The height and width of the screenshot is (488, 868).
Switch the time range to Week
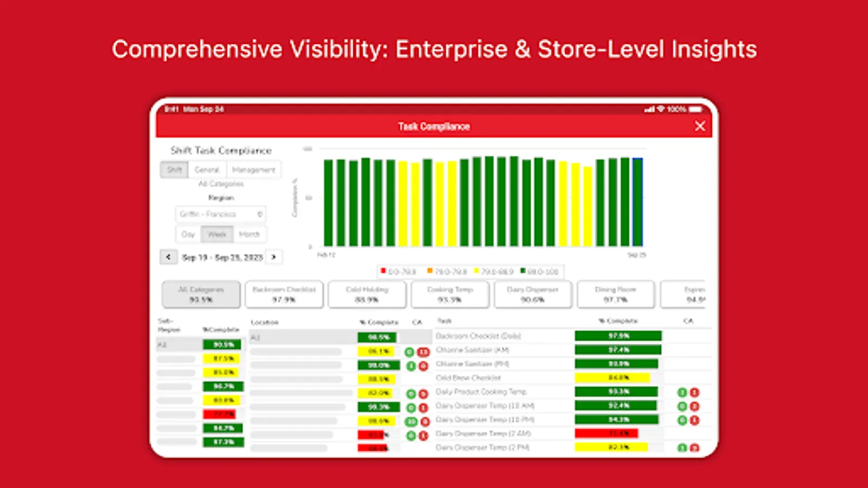click(217, 234)
